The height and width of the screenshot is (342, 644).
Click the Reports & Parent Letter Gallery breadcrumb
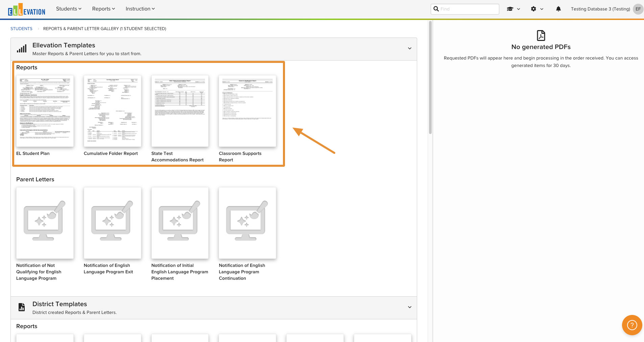[x=105, y=29]
